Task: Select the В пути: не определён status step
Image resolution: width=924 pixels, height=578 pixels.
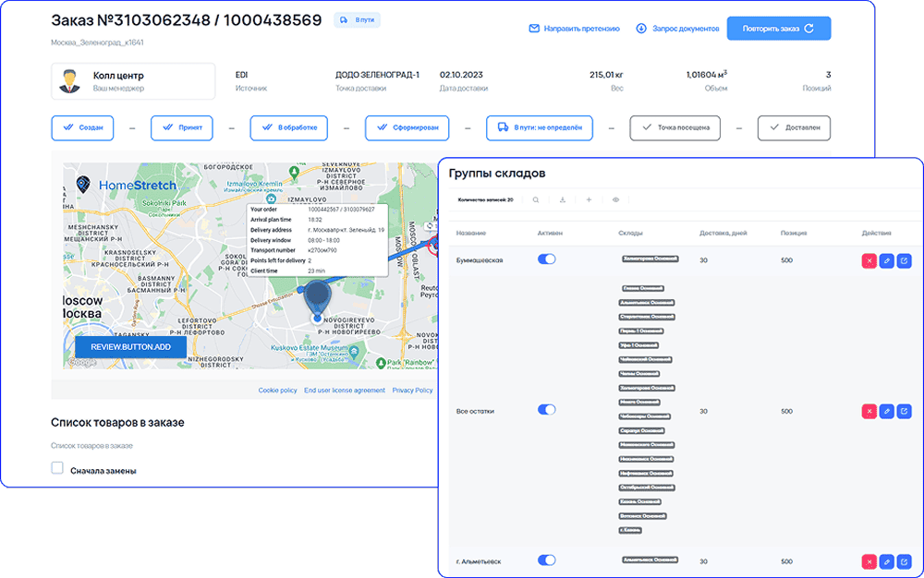Action: click(x=540, y=128)
